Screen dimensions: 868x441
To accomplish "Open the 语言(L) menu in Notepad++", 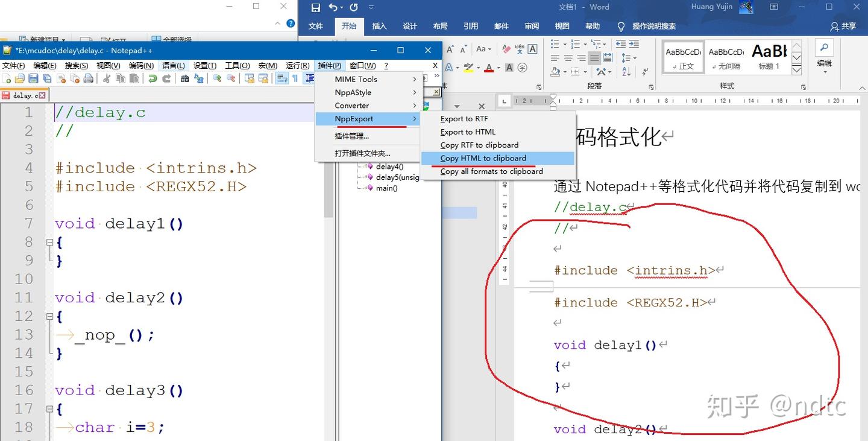I will click(174, 65).
